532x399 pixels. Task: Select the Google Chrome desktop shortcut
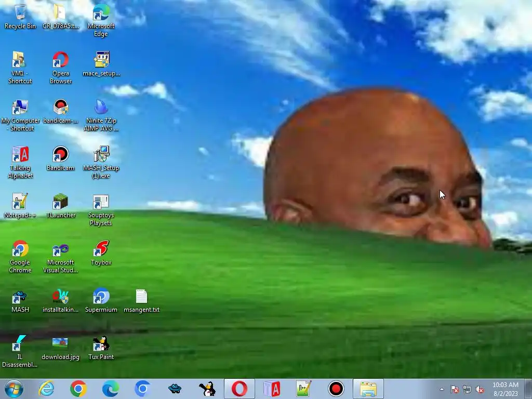(x=20, y=257)
